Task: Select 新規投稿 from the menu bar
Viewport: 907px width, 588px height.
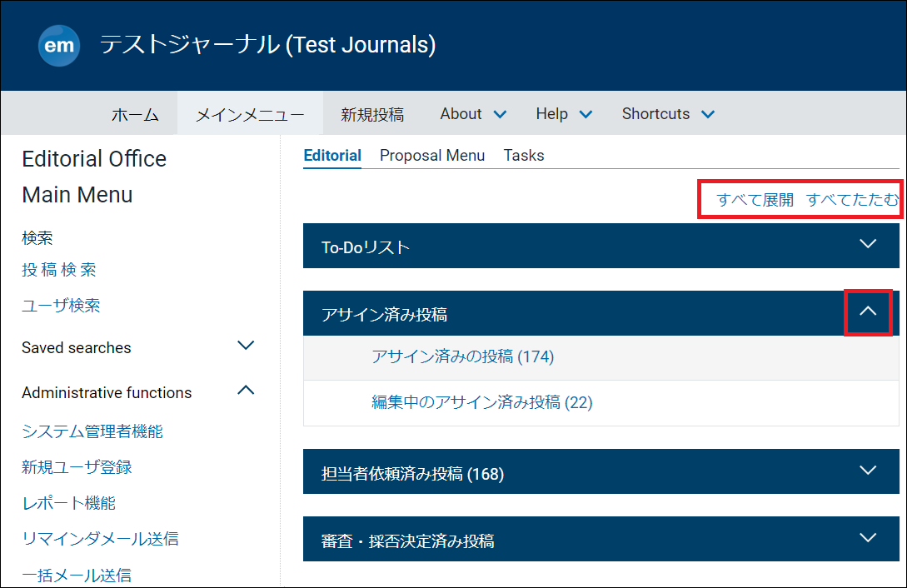Action: coord(371,113)
